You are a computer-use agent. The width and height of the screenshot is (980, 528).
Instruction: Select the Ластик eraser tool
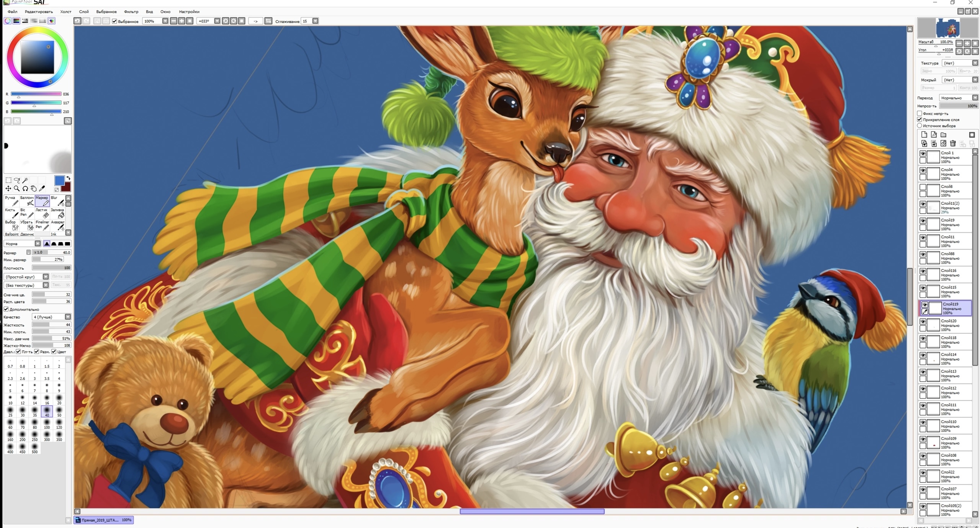pos(42,213)
